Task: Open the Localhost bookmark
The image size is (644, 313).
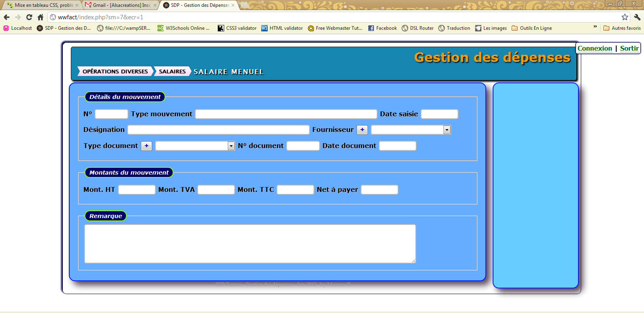Action: click(x=18, y=28)
